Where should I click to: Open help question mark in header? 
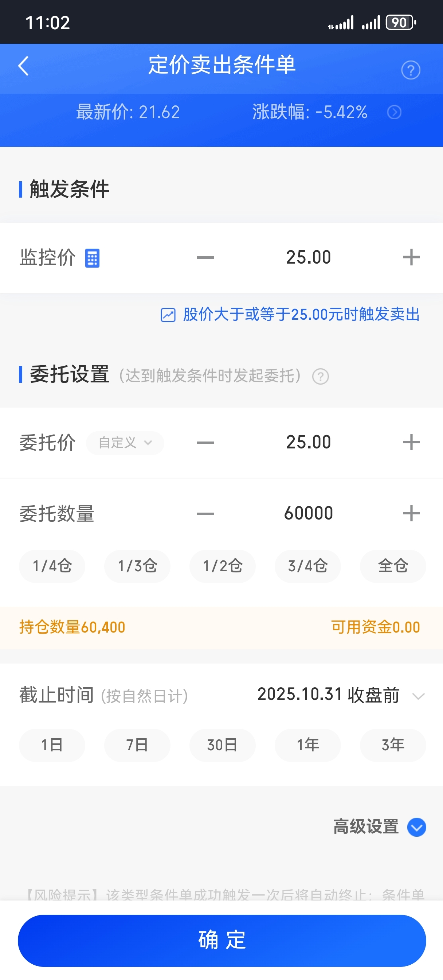[411, 70]
